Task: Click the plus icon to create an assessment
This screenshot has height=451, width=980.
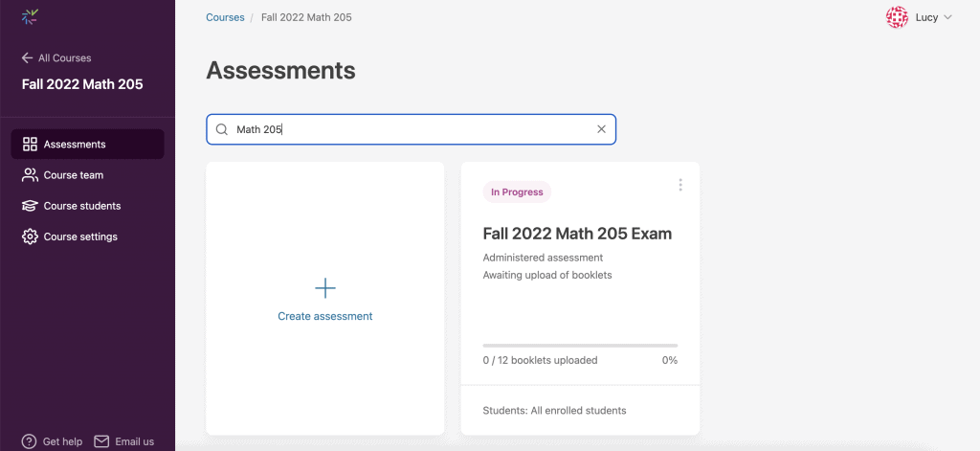Action: (325, 287)
